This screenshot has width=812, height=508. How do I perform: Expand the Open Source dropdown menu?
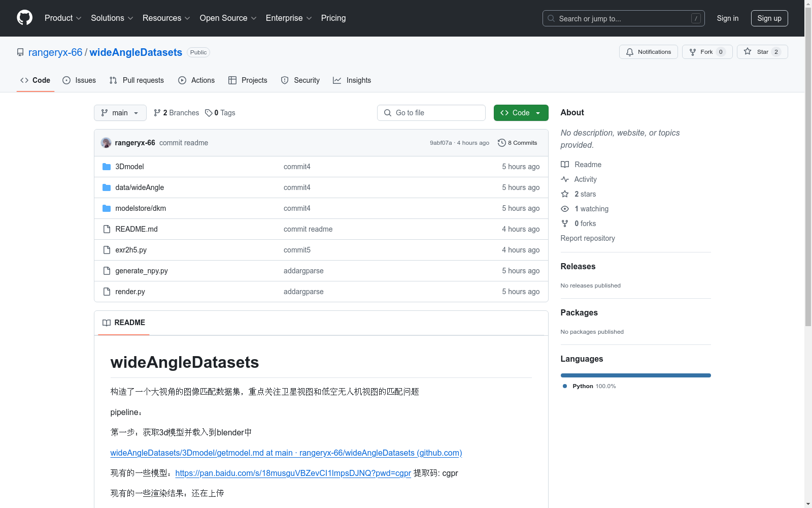(x=228, y=18)
